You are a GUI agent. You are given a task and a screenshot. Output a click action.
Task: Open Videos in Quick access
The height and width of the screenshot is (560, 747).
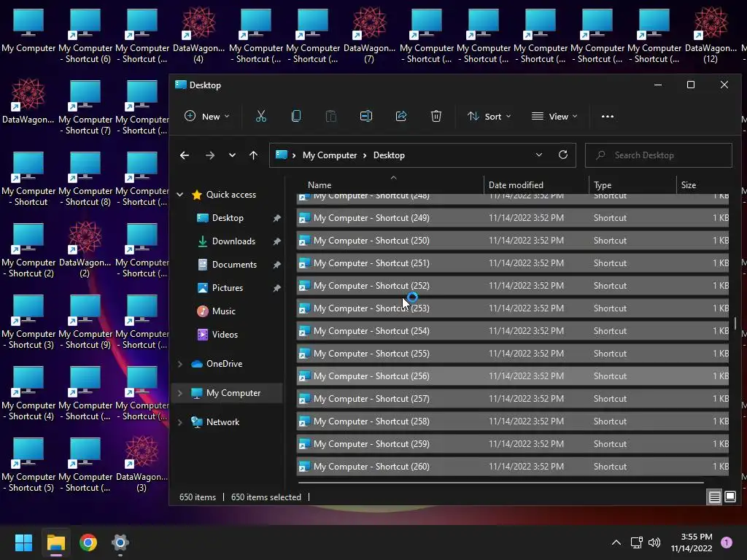click(225, 334)
